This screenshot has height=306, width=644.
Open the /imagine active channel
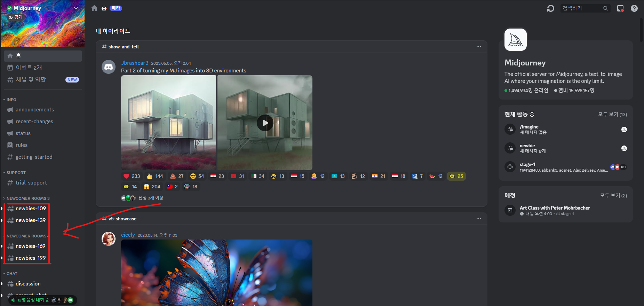(566, 130)
